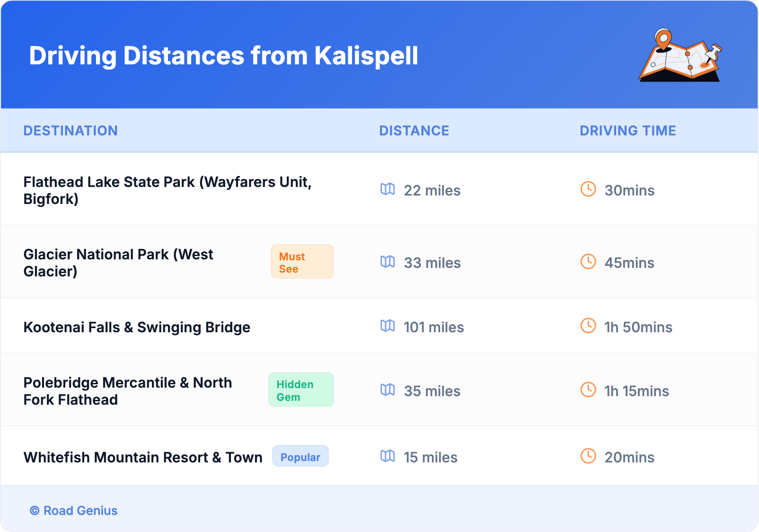Viewport: 759px width, 532px height.
Task: Click the map icon beside 101 miles
Action: click(x=388, y=326)
